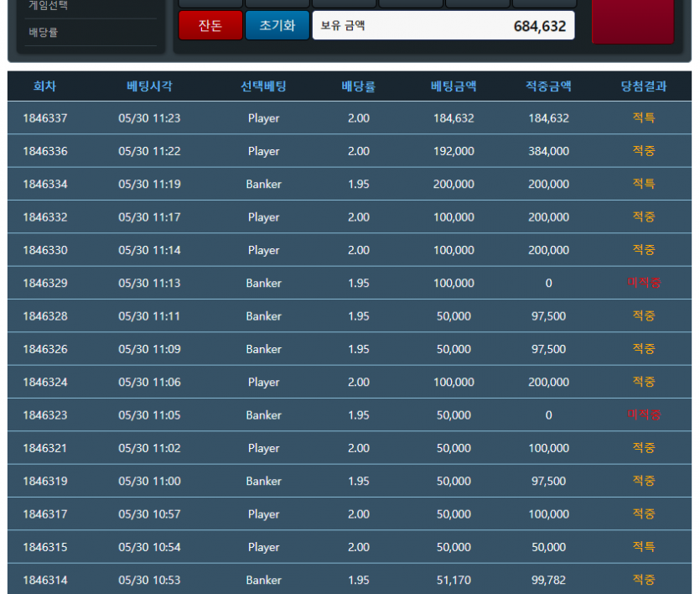
Task: Click 적특 result for round 1846315
Action: pyautogui.click(x=644, y=547)
